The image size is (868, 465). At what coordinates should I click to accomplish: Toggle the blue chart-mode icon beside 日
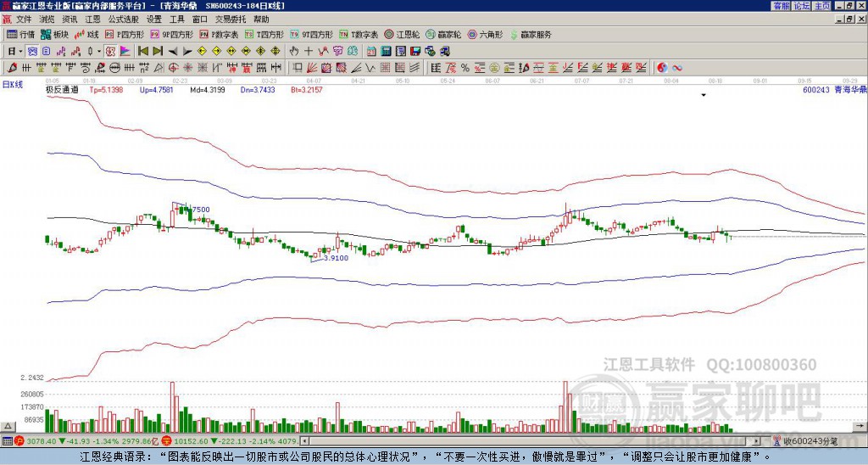[x=32, y=52]
